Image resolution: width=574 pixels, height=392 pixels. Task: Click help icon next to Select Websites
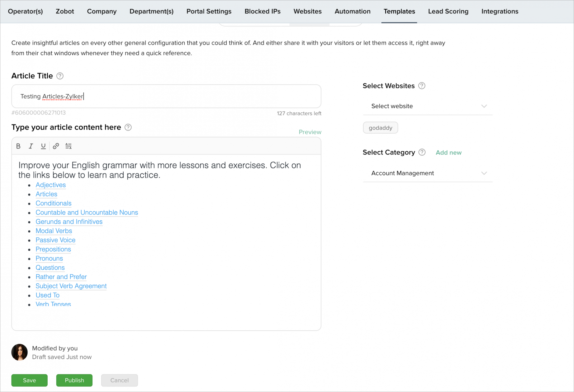point(422,86)
